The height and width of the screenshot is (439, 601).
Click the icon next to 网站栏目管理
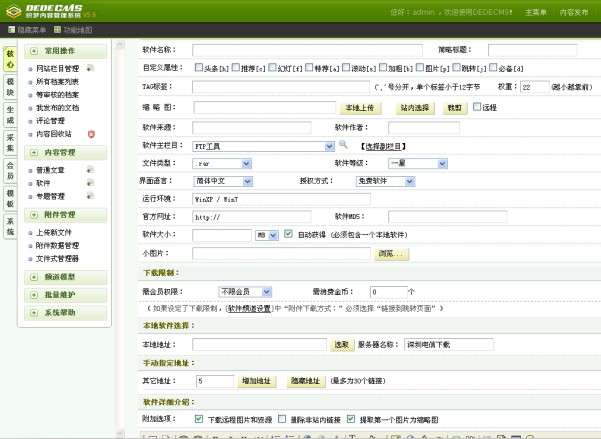coord(90,68)
